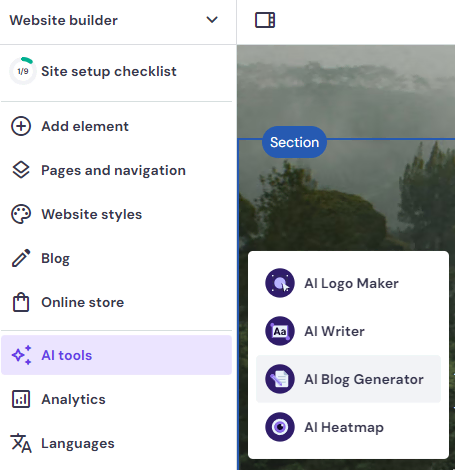Select AI Logo Maker from the popup
The width and height of the screenshot is (455, 470).
(x=348, y=283)
